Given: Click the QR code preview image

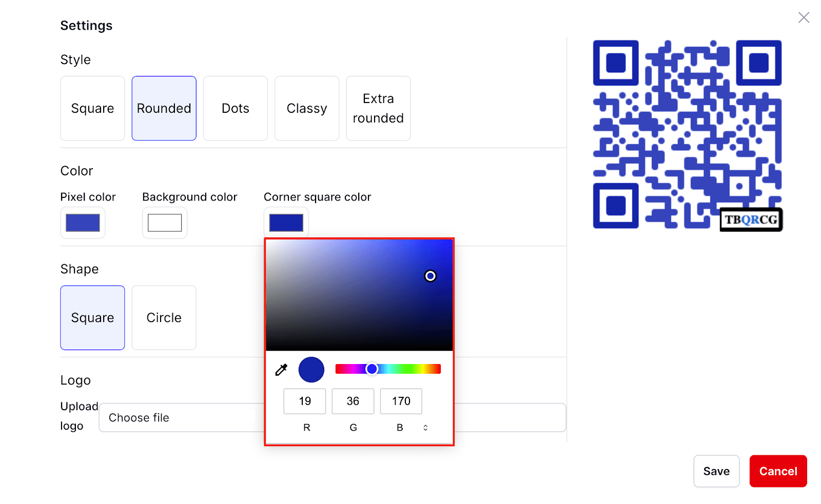Looking at the screenshot, I should 688,134.
